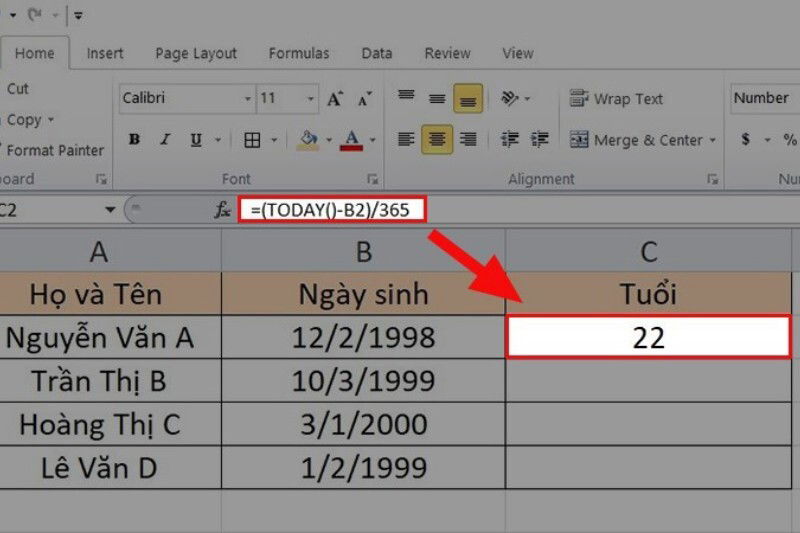Open the Page Layout tab
The height and width of the screenshot is (533, 800).
[196, 53]
